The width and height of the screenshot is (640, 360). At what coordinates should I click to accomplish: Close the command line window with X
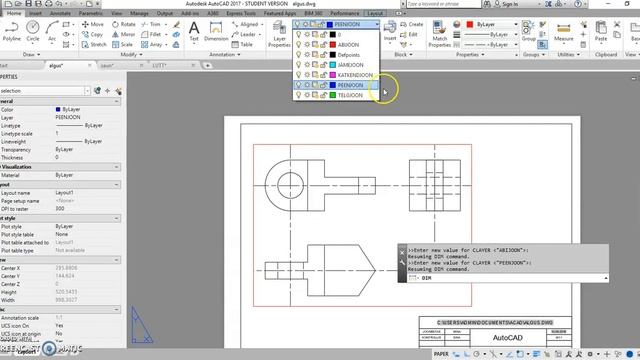pos(402,252)
